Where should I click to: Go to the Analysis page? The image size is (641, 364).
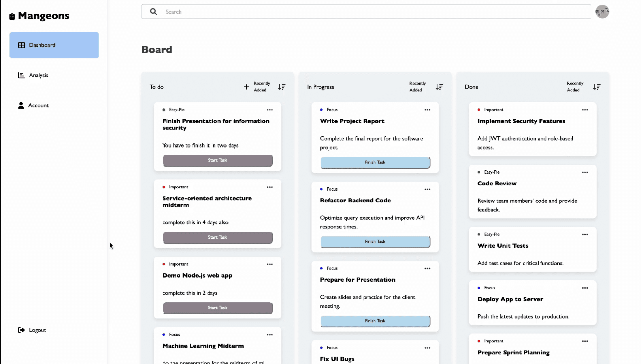tap(33, 75)
